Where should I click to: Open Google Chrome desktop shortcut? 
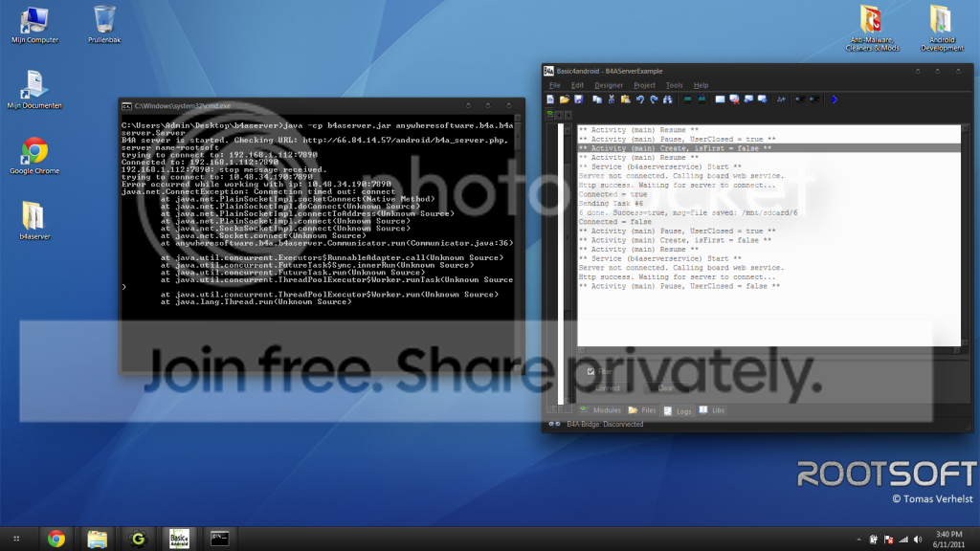[x=34, y=156]
